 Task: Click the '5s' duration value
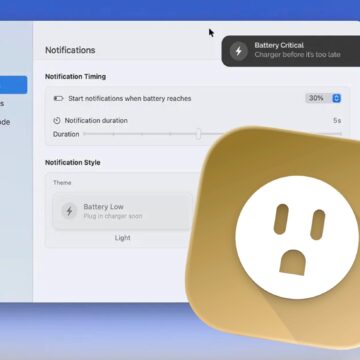coord(337,121)
